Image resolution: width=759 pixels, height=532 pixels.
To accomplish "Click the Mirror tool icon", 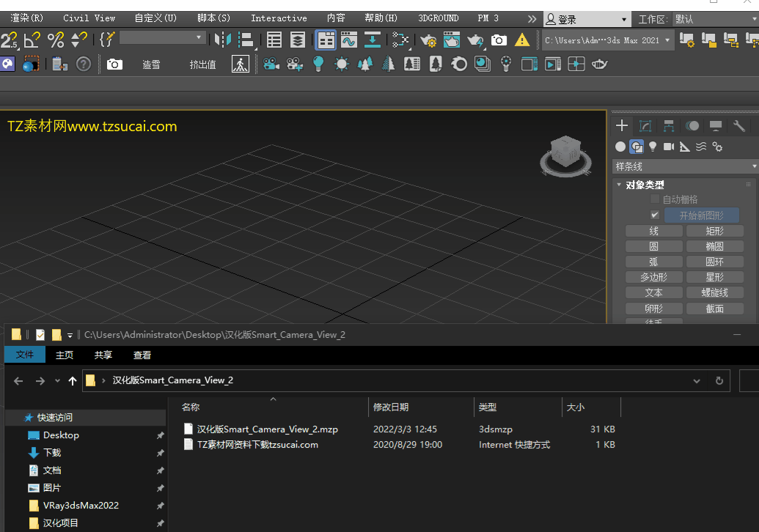I will (x=223, y=40).
